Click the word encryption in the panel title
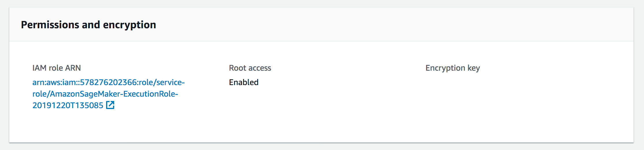Viewport: 644px width, 150px height. [x=129, y=25]
